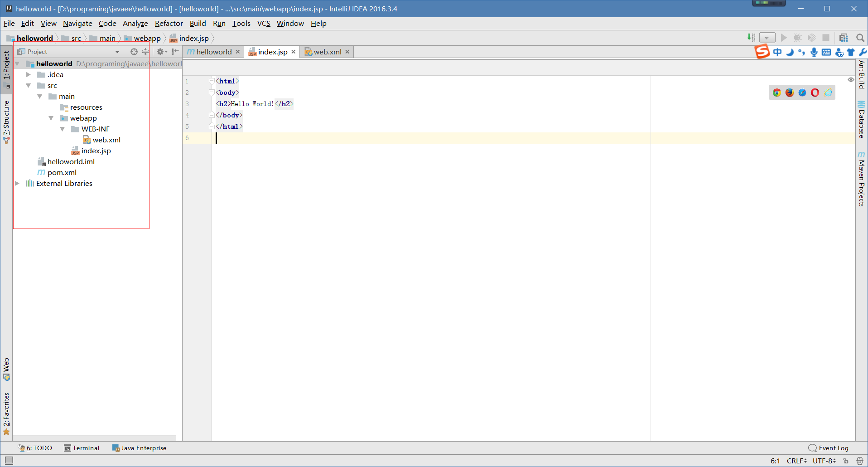Screen dimensions: 868x467
Task: Open the Project panel gear settings icon
Action: coord(161,52)
